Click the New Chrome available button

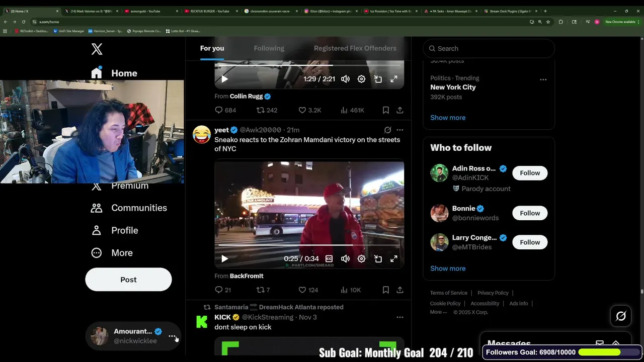coord(622,22)
